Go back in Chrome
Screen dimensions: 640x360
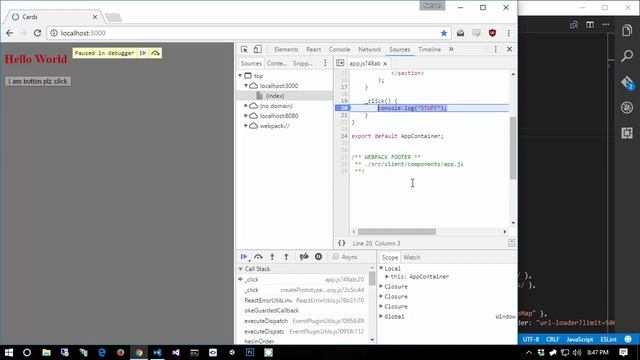(9, 33)
